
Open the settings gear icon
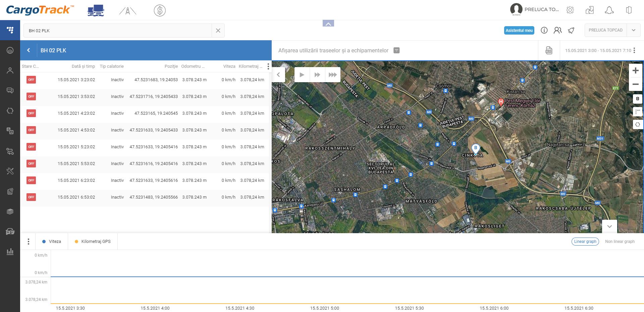[x=570, y=10]
